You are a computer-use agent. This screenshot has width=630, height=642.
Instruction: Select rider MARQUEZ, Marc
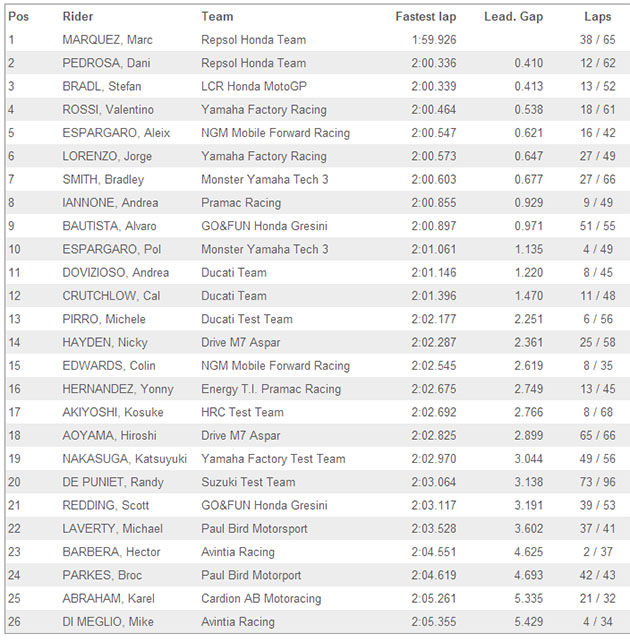[x=107, y=40]
